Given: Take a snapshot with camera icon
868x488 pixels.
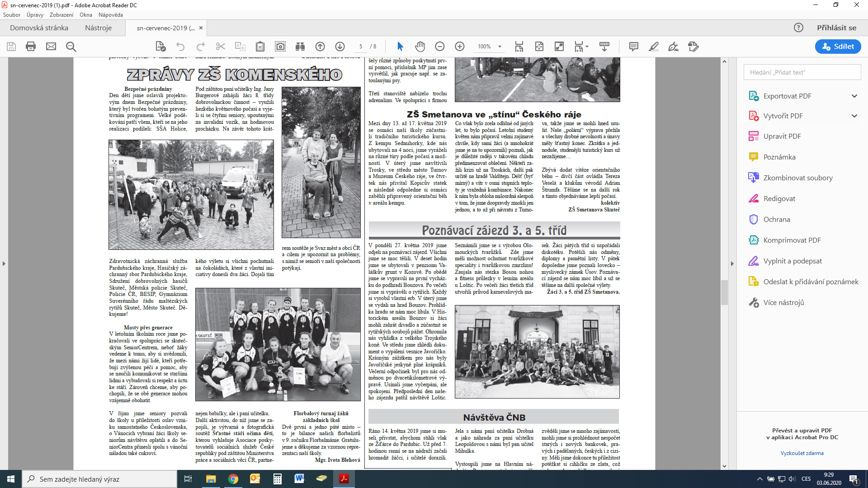Looking at the screenshot, I should click(280, 47).
